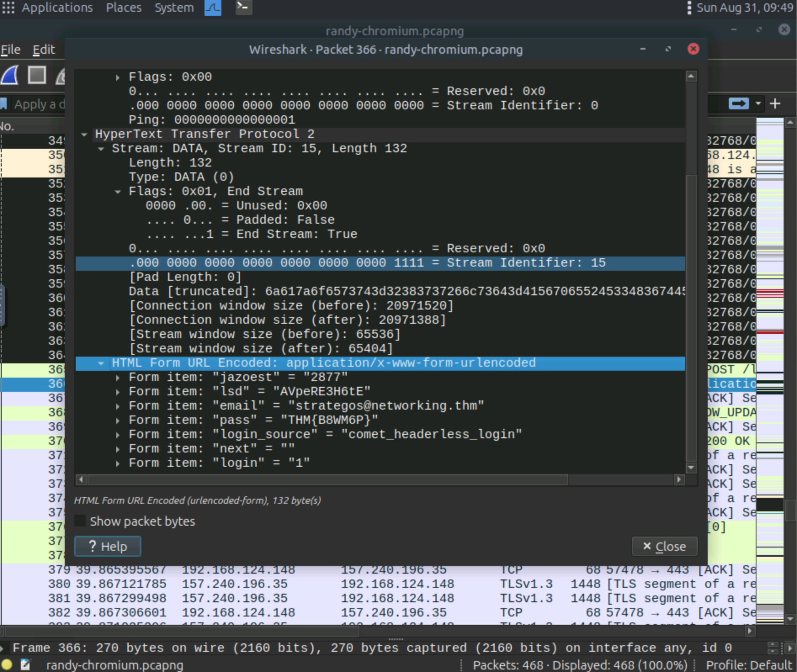The width and height of the screenshot is (797, 672).
Task: Open the Applications menu grid icon
Action: [8, 8]
